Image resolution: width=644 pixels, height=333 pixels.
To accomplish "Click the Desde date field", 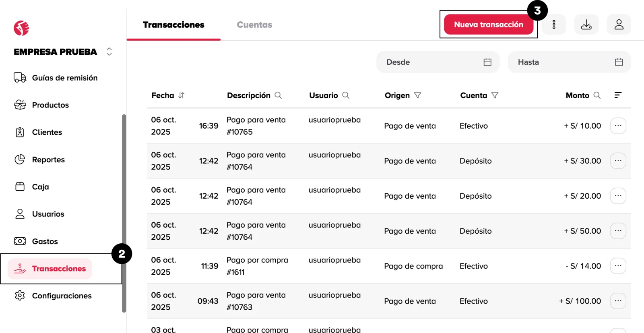I will tap(438, 62).
